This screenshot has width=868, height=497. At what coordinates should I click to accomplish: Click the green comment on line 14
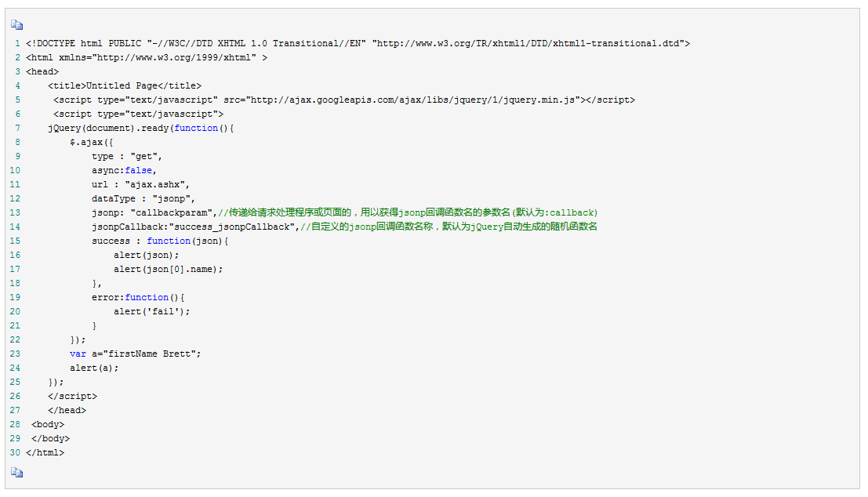pyautogui.click(x=449, y=227)
